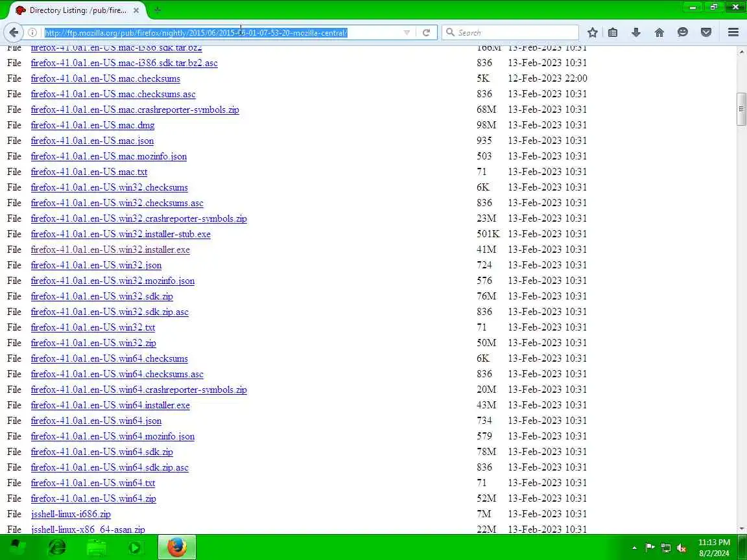Open firefox-41.0a1.en-US.win32.checksums.asc link

click(117, 203)
